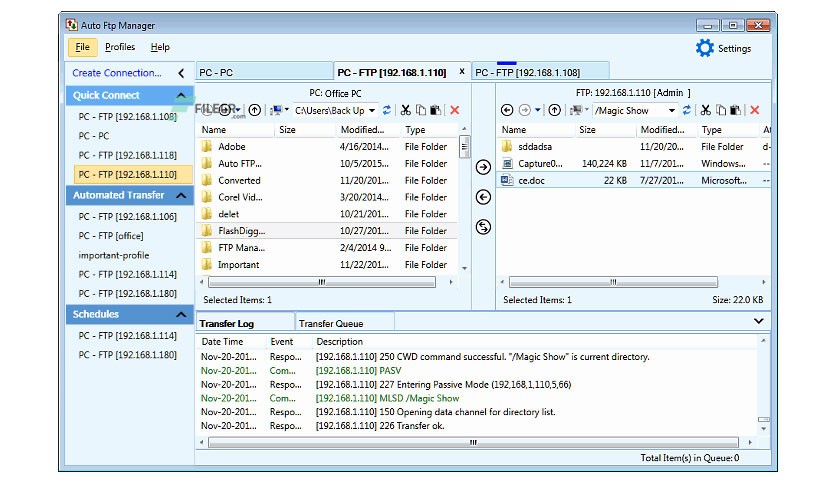Click the Capture0 file icon
Screen dimensions: 836x484
pyautogui.click(x=507, y=164)
